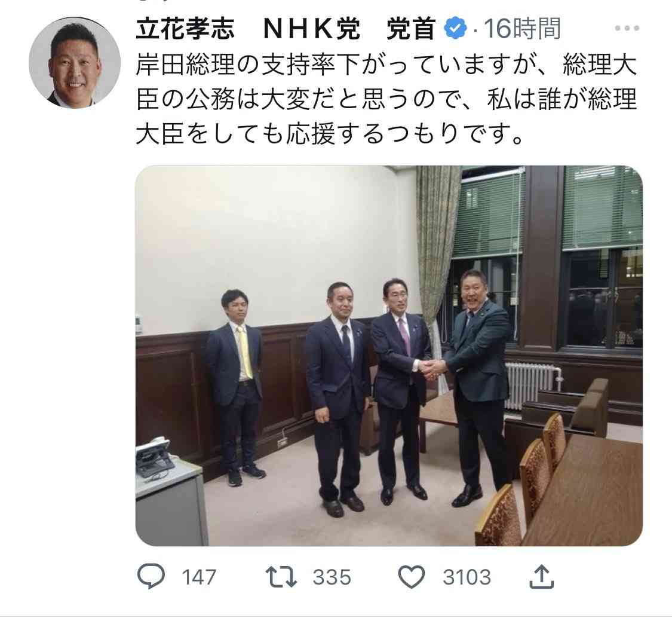
Task: Open the author's profile avatar
Action: pos(75,63)
